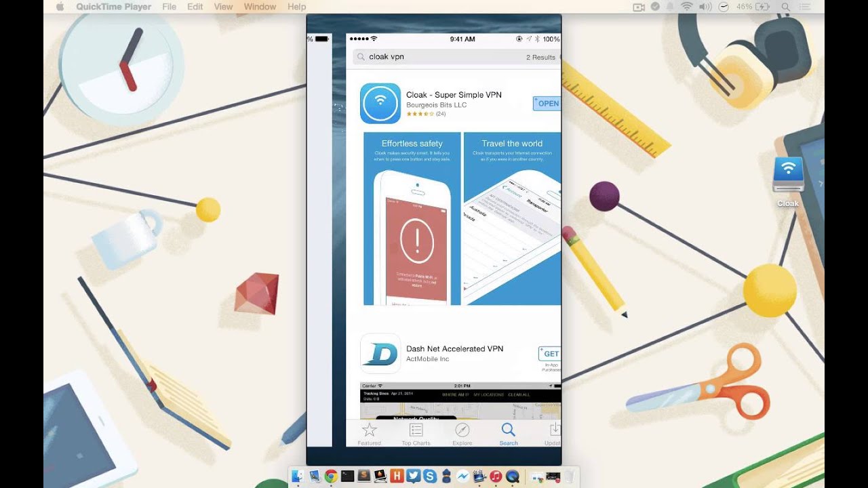Open the QuickTime Player application menu
This screenshot has width=868, height=488.
pyautogui.click(x=114, y=7)
